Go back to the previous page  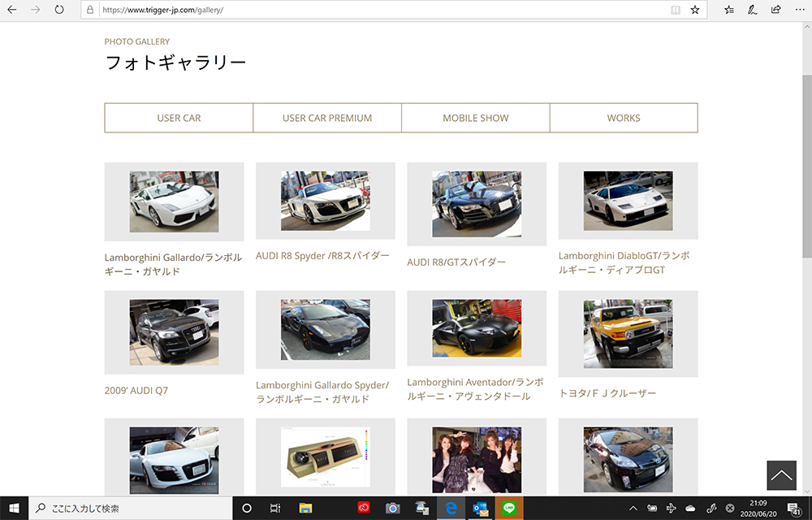point(12,9)
